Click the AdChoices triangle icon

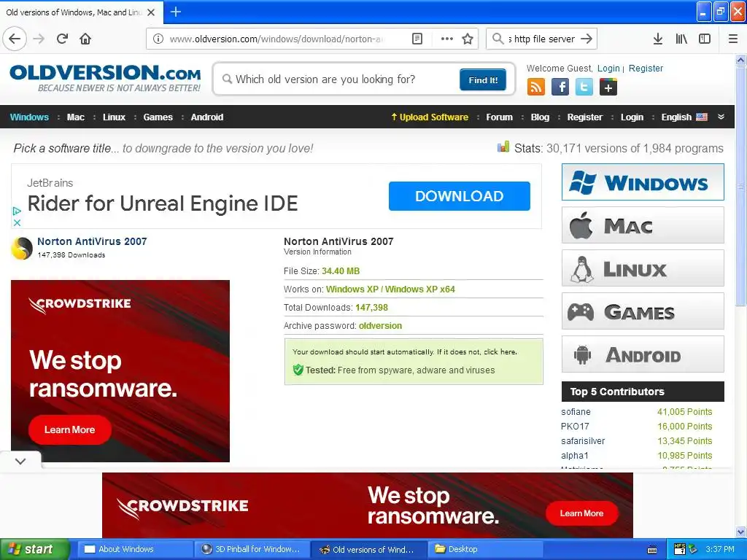pos(17,211)
